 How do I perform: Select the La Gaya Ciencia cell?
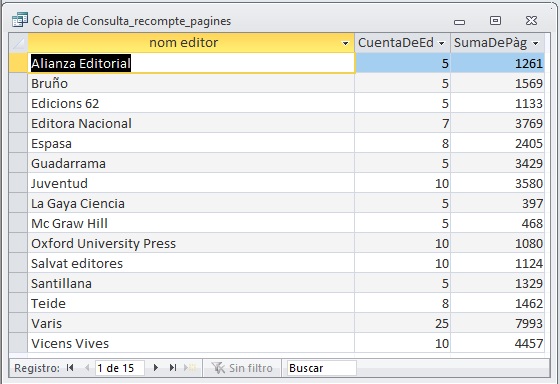coord(191,203)
